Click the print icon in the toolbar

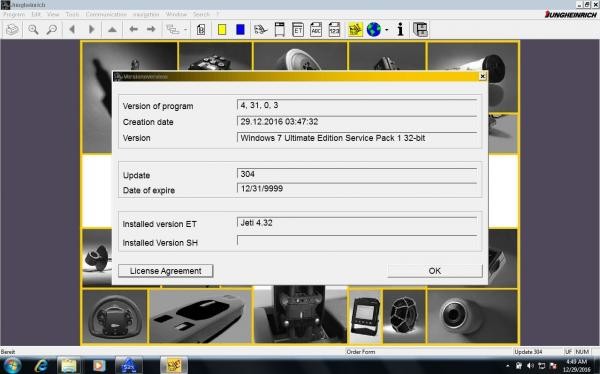(x=12, y=29)
